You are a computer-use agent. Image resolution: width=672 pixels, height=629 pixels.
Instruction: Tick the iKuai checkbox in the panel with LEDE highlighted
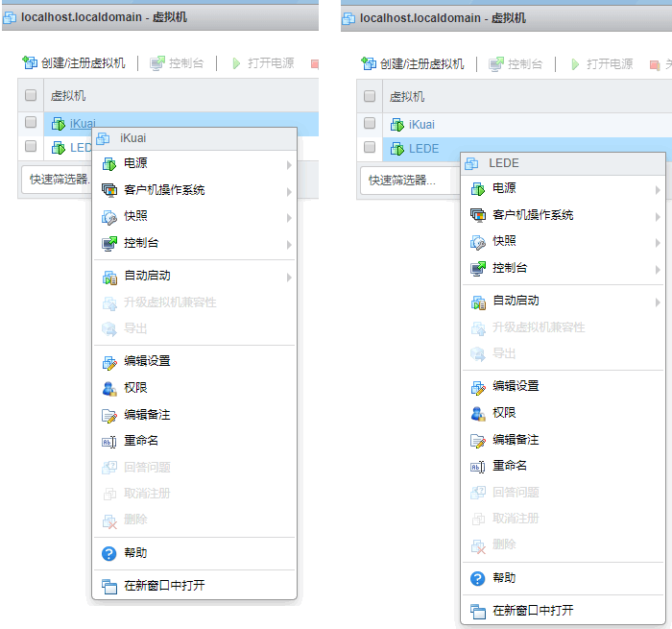click(370, 123)
